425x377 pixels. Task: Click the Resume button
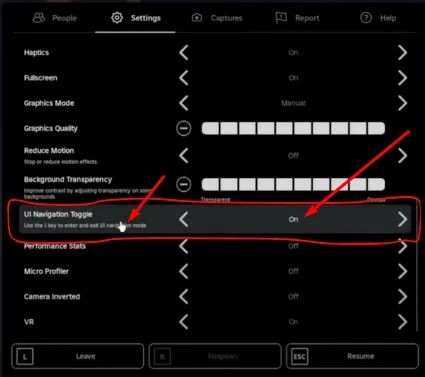coord(352,356)
